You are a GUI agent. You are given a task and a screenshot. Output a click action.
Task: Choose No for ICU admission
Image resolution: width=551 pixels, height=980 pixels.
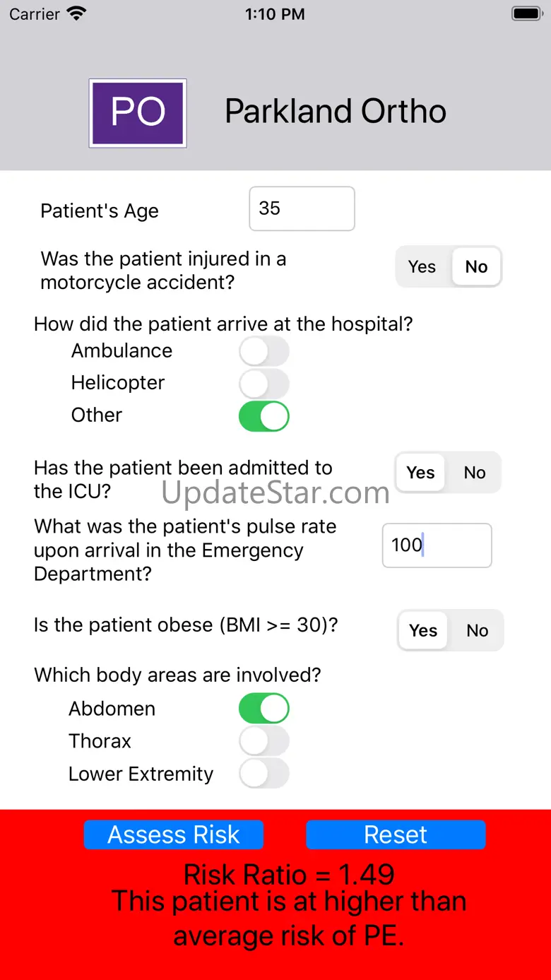pyautogui.click(x=475, y=473)
